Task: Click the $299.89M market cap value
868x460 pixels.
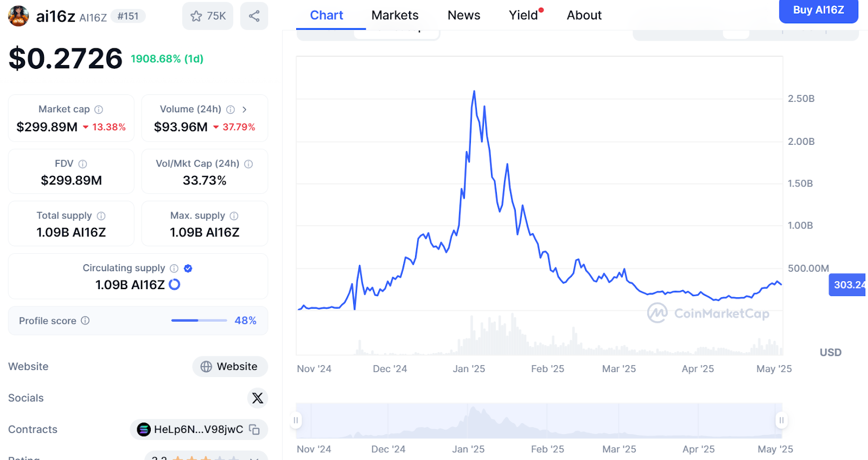Action: 47,127
